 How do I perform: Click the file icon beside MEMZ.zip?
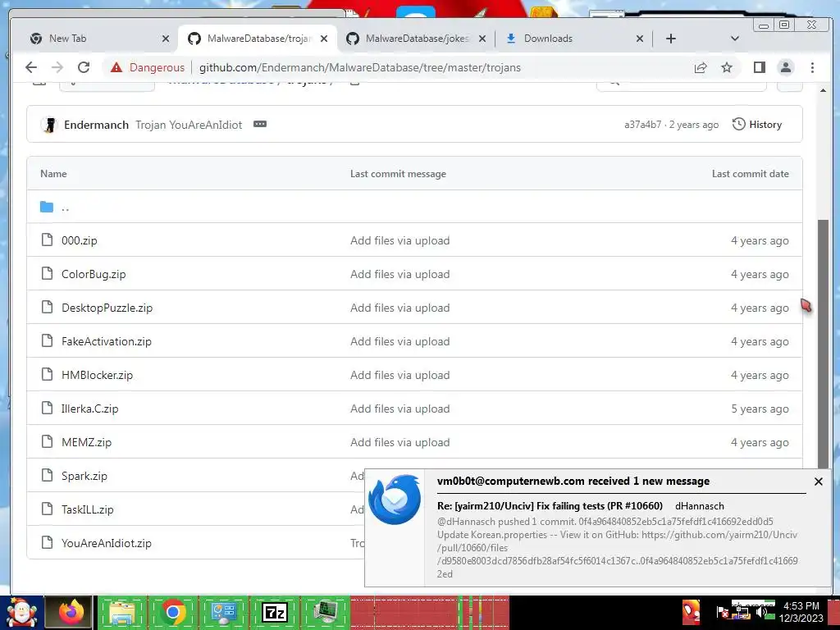47,441
